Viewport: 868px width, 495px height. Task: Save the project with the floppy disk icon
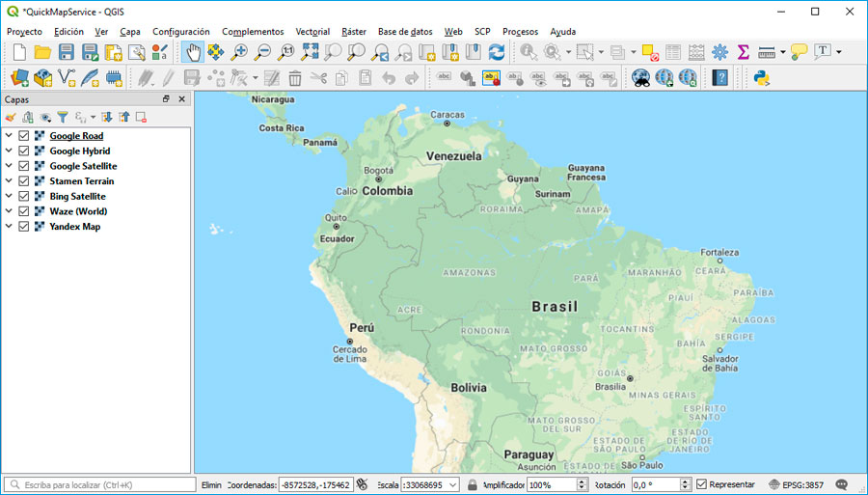[x=66, y=52]
